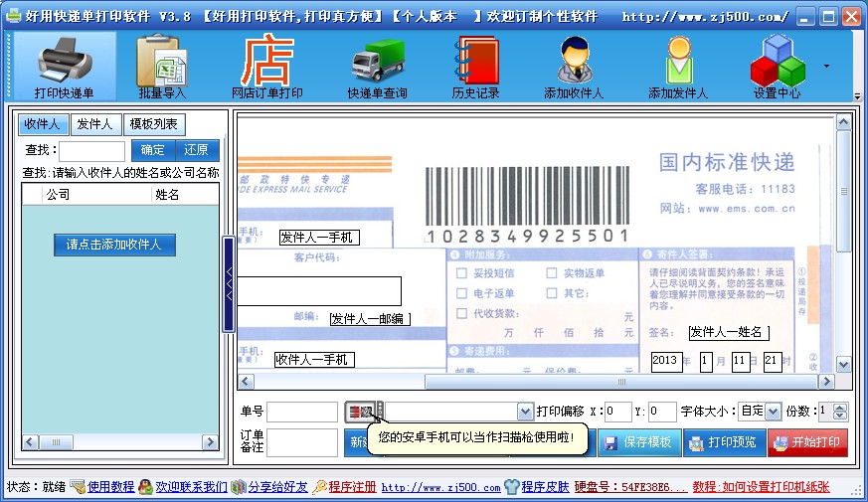The width and height of the screenshot is (868, 502).
Task: Open 网店订单打印 shop order icon
Action: 266,66
